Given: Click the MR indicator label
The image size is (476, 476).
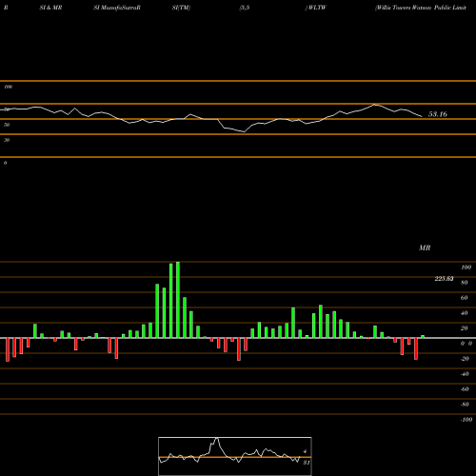Looking at the screenshot, I should (425, 248).
